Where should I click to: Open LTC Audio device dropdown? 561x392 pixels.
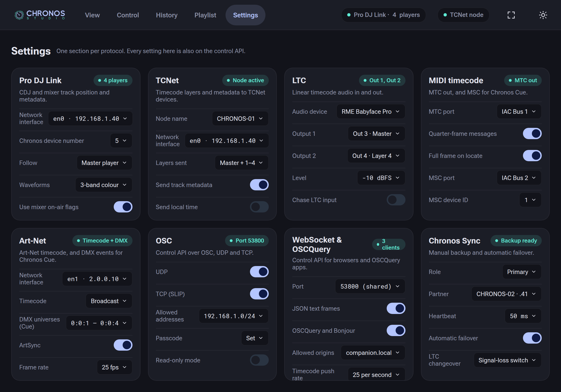371,111
